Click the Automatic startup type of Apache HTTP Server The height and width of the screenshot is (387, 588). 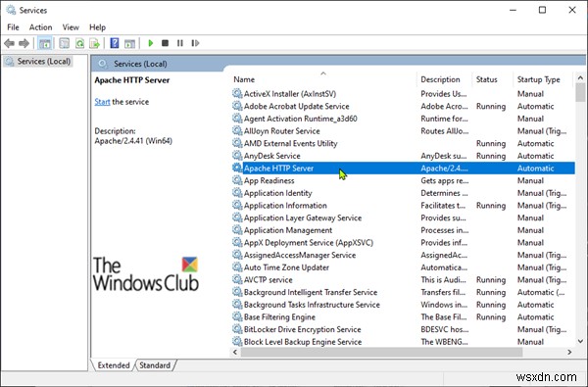(535, 168)
